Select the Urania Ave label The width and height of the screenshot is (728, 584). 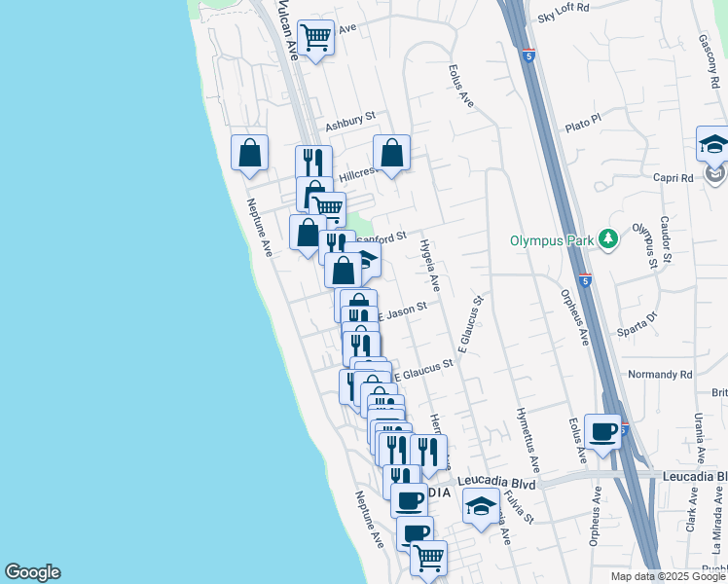(700, 438)
